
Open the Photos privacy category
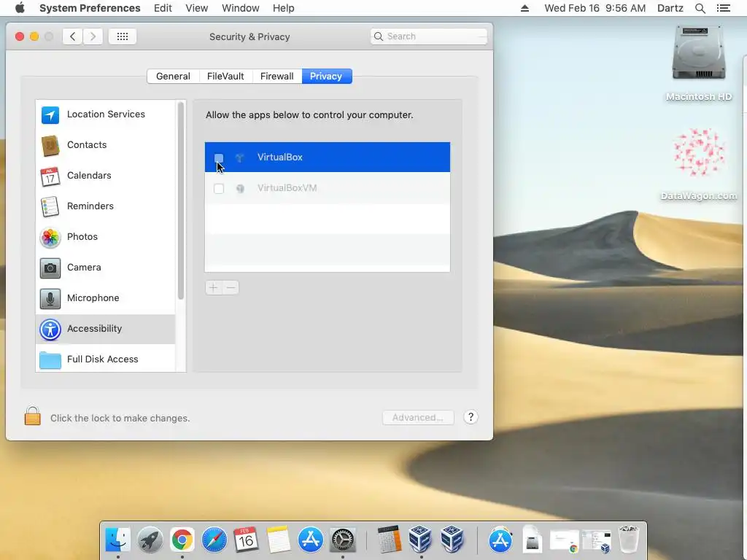point(105,237)
